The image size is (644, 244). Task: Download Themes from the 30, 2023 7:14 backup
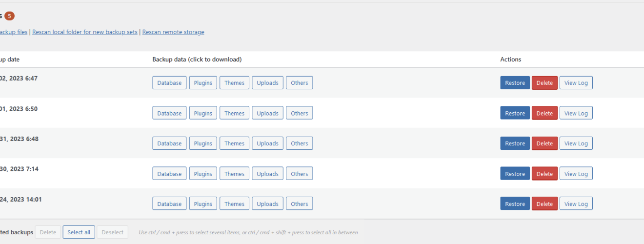pyautogui.click(x=234, y=174)
